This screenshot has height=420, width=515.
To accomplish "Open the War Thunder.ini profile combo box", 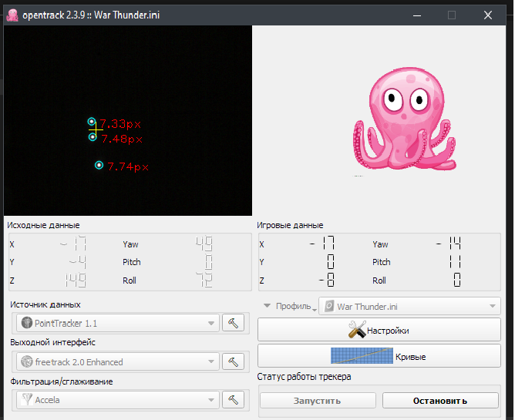I will coord(409,307).
